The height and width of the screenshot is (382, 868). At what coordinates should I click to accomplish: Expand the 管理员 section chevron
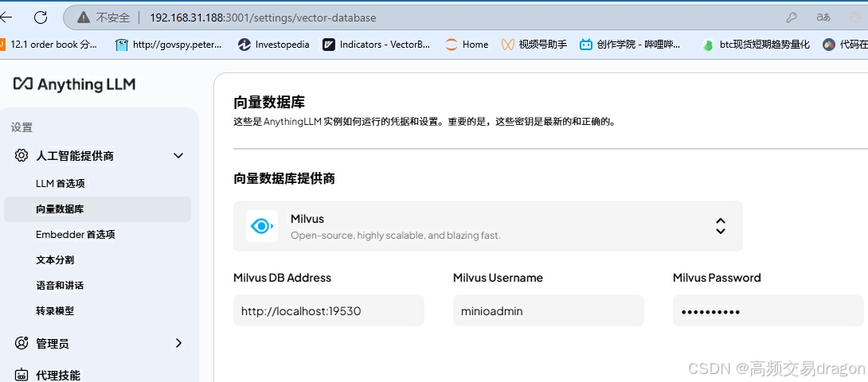pyautogui.click(x=178, y=343)
